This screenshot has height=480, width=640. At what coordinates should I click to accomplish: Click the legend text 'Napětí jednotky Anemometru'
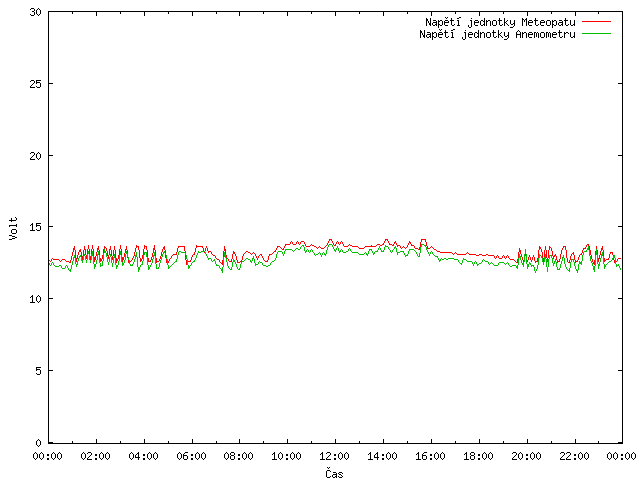(497, 34)
